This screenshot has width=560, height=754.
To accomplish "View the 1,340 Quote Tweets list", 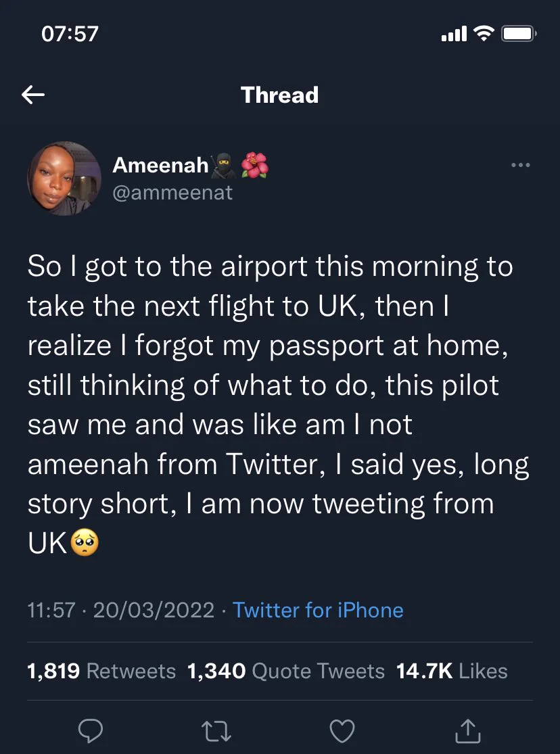I will pyautogui.click(x=286, y=671).
